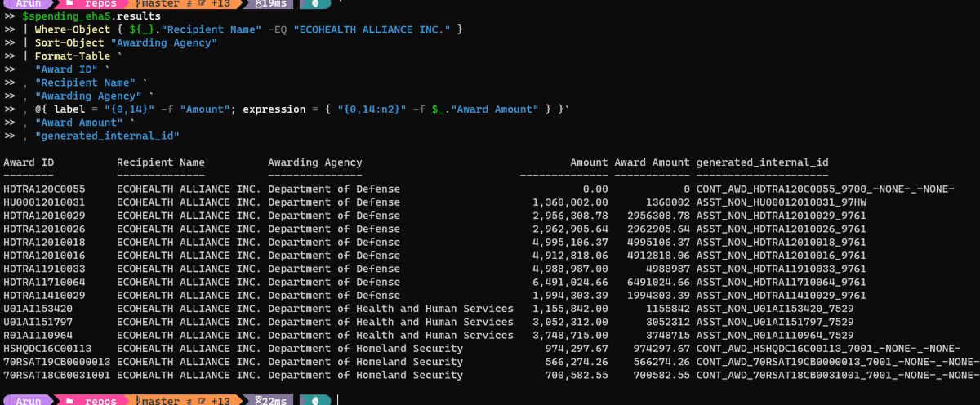Click the generated_internal_id column header
This screenshot has height=405, width=980.
pyautogui.click(x=762, y=162)
